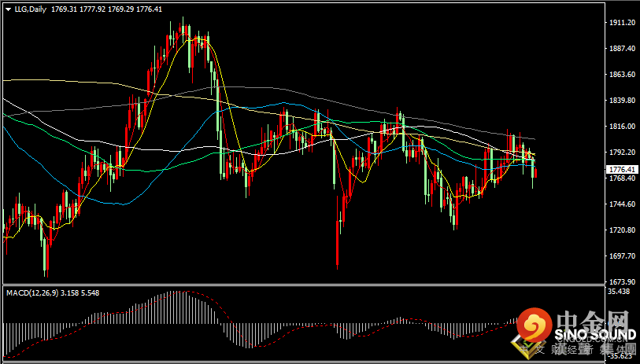Image resolution: width=640 pixels, height=364 pixels.
Task: Click the 1673.90 price axis label
Action: click(623, 282)
